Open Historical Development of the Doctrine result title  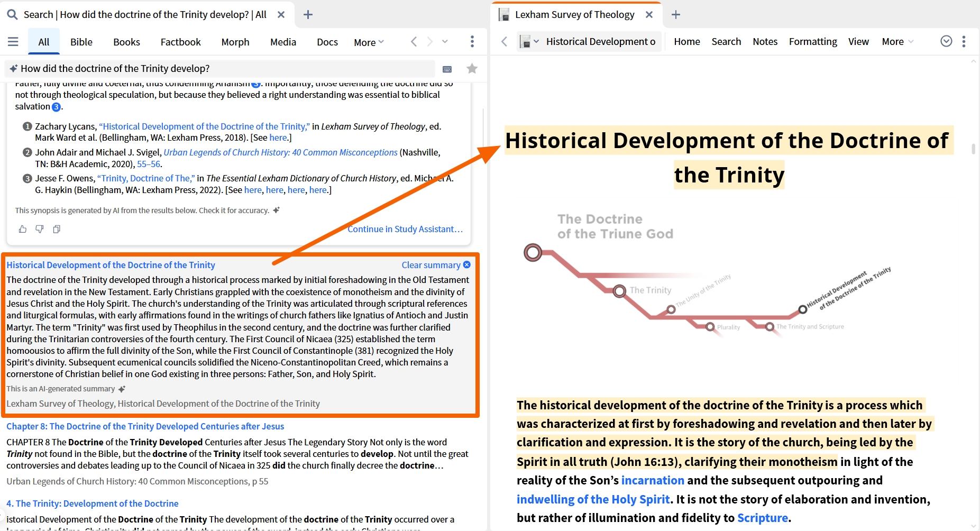[x=111, y=265]
